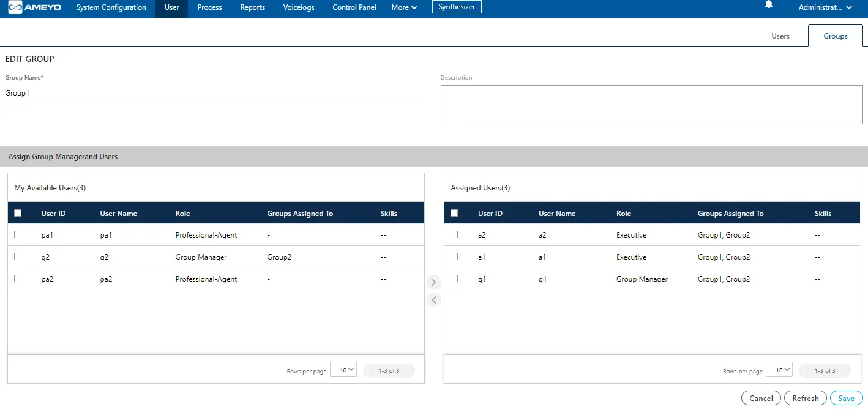Tick the checkbox for assigned user g1
The height and width of the screenshot is (412, 868).
[x=454, y=279]
